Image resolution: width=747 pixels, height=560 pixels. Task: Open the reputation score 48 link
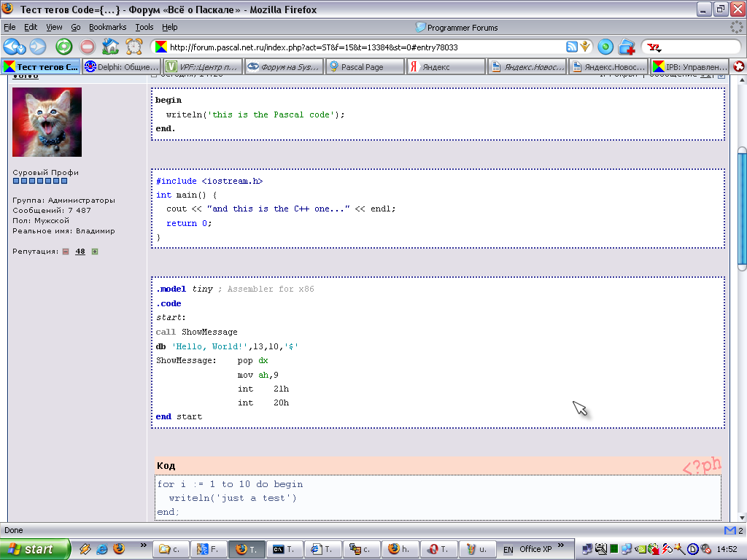[x=80, y=252]
